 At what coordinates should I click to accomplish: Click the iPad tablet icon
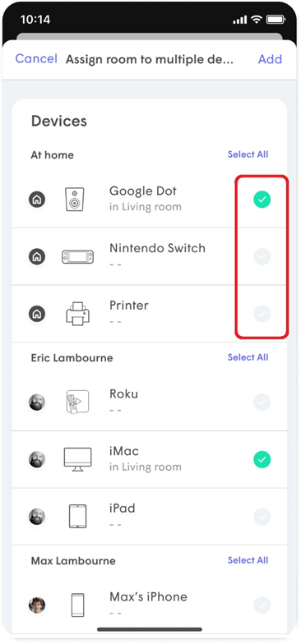point(77,516)
